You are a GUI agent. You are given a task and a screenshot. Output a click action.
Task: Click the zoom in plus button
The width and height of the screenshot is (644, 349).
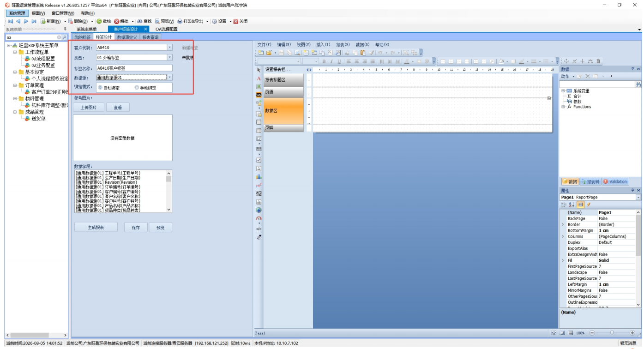tap(632, 333)
